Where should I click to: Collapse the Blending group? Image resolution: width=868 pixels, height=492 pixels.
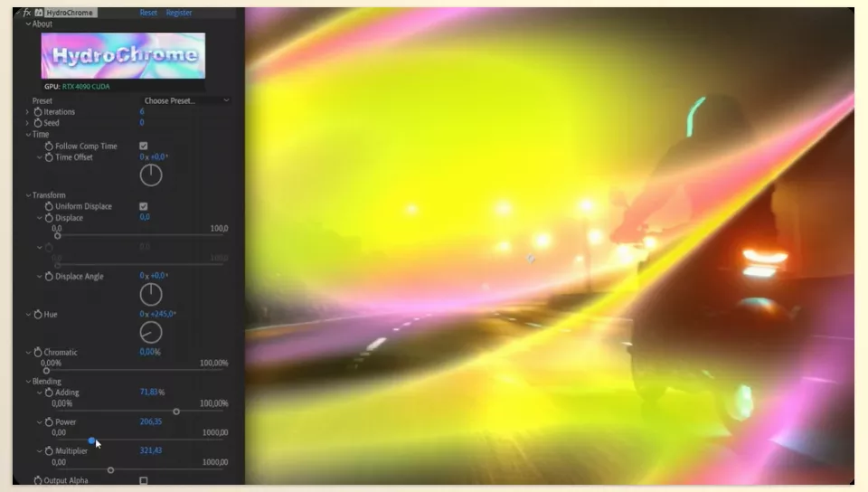point(28,382)
